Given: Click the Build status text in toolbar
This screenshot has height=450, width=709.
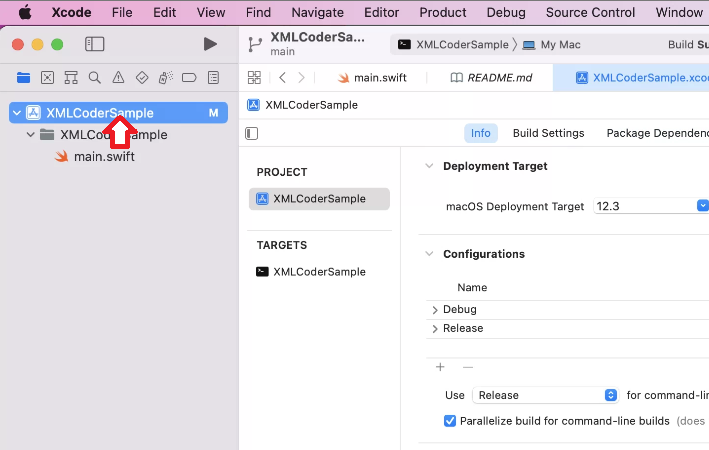Looking at the screenshot, I should 688,44.
